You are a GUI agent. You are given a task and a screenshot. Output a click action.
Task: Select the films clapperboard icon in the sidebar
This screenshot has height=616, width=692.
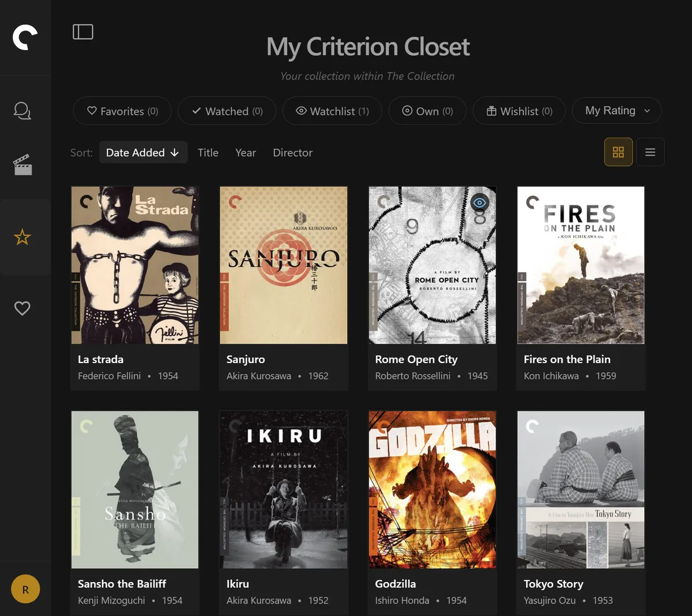(22, 164)
